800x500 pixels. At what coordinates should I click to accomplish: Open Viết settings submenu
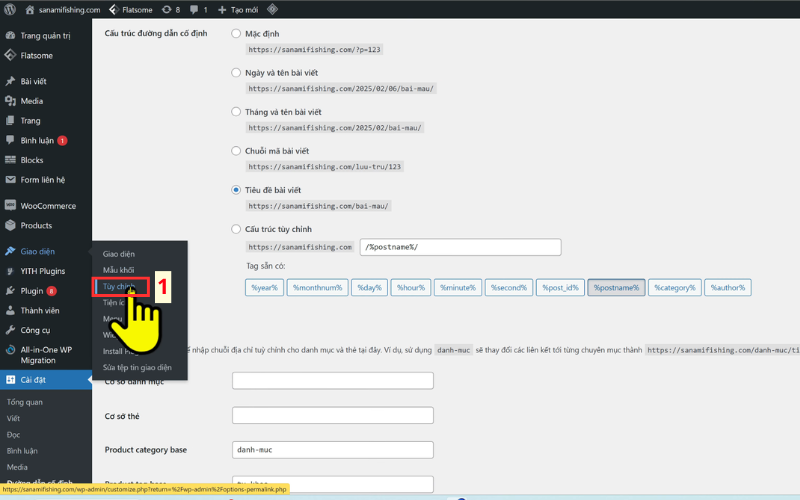tap(13, 418)
